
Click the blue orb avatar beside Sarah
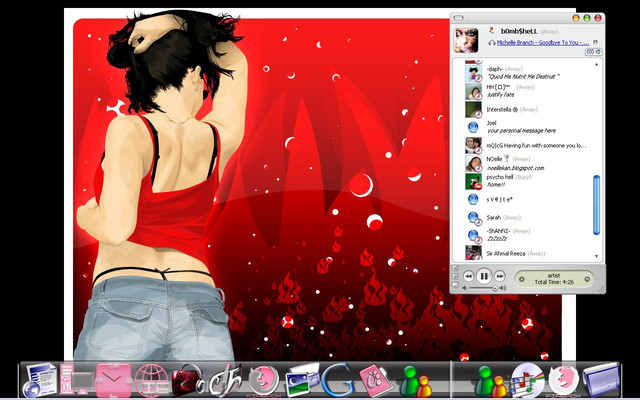pyautogui.click(x=473, y=217)
